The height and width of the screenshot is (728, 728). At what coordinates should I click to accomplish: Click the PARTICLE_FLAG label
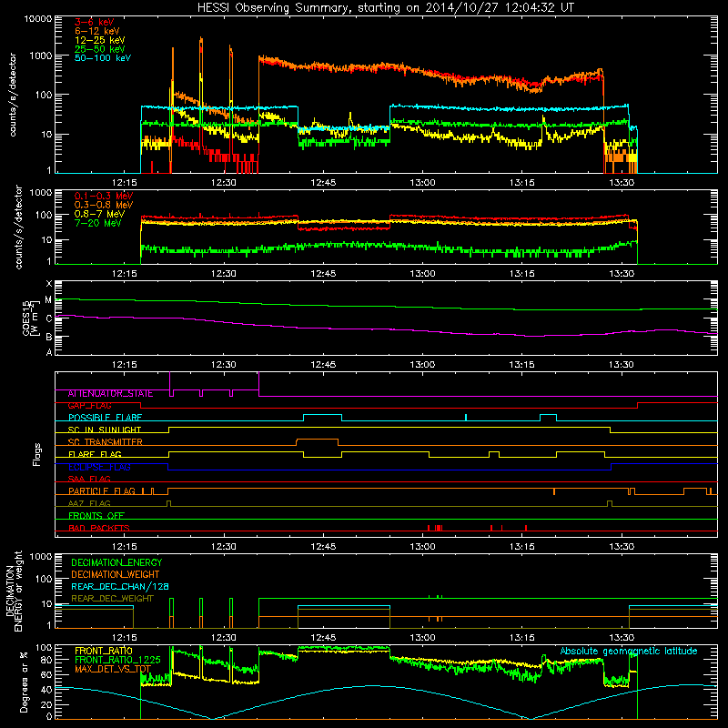click(102, 491)
